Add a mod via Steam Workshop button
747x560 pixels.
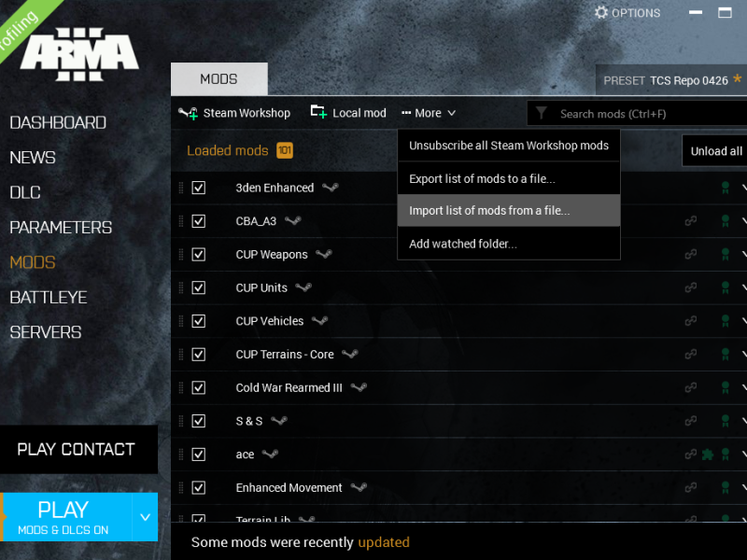pos(234,113)
